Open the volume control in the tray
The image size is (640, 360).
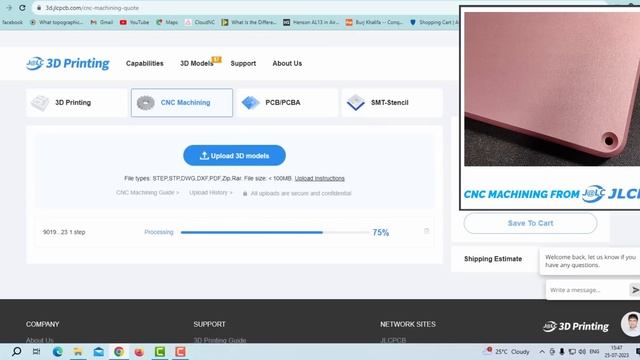582,351
